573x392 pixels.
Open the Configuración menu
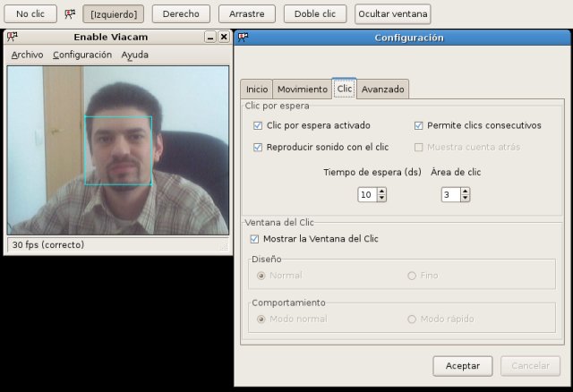click(82, 55)
